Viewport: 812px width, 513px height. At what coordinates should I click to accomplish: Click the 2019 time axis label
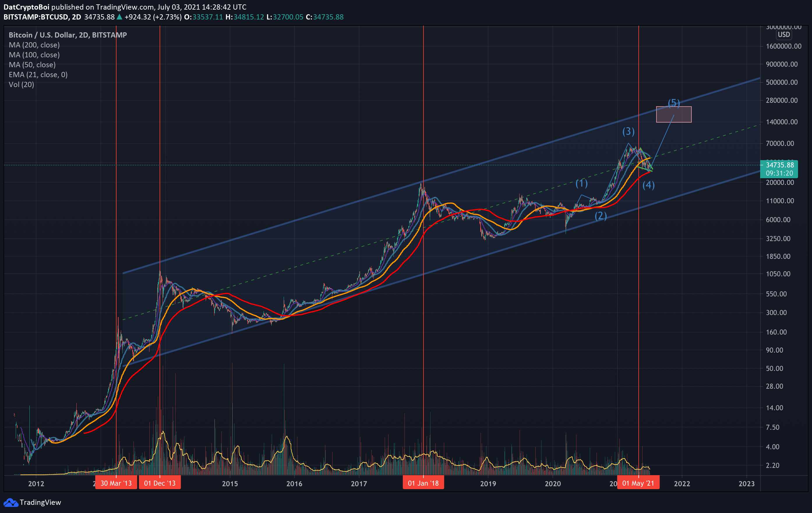pos(488,484)
